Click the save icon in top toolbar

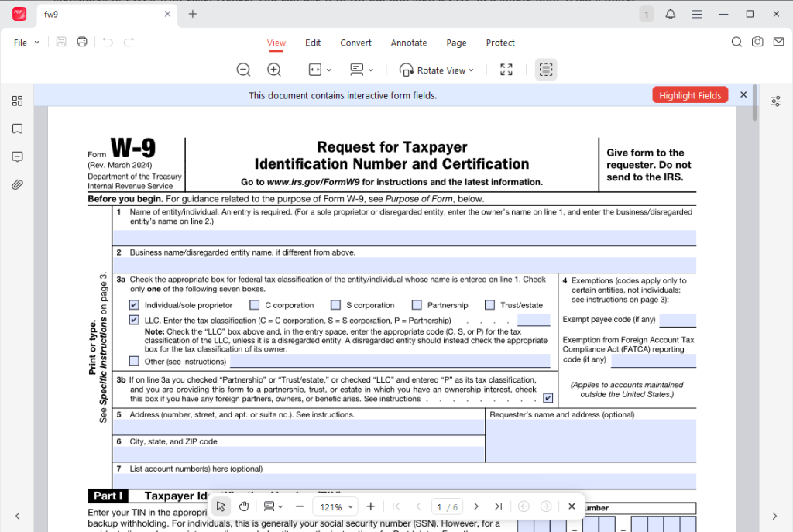(x=61, y=42)
